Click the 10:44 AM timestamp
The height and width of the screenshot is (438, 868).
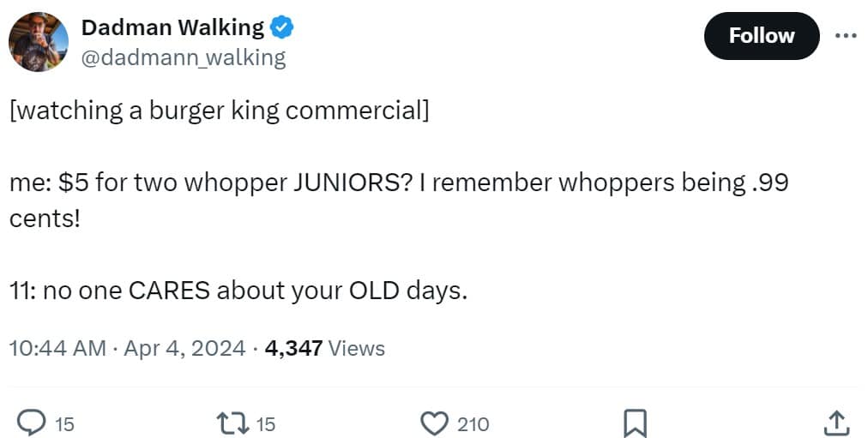(57, 348)
